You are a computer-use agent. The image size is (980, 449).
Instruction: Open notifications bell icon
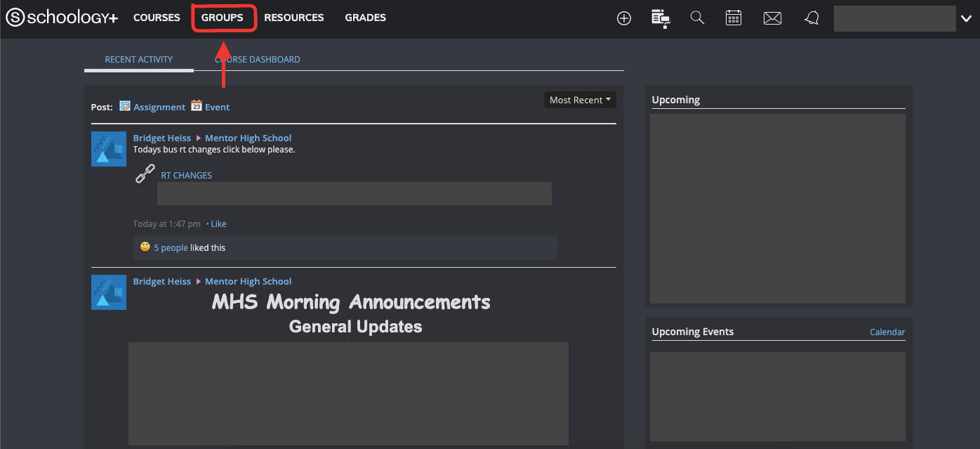point(812,18)
